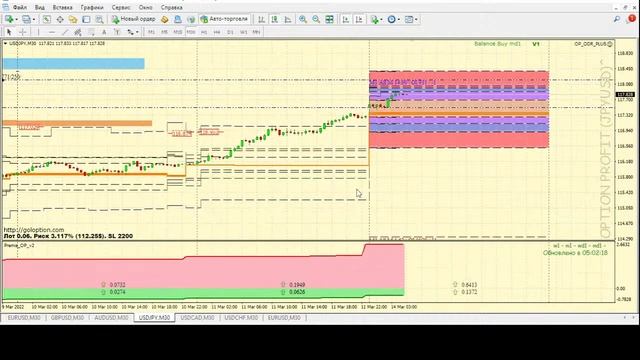Click the Обновлено в 05:02:18 text
The image size is (640, 360).
(x=575, y=253)
